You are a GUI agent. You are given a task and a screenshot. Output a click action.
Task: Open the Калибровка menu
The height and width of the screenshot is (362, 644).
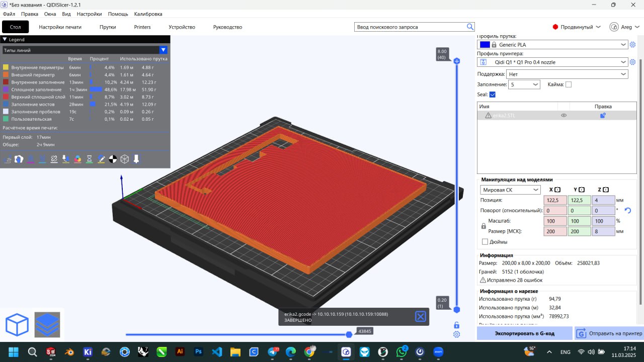point(148,14)
